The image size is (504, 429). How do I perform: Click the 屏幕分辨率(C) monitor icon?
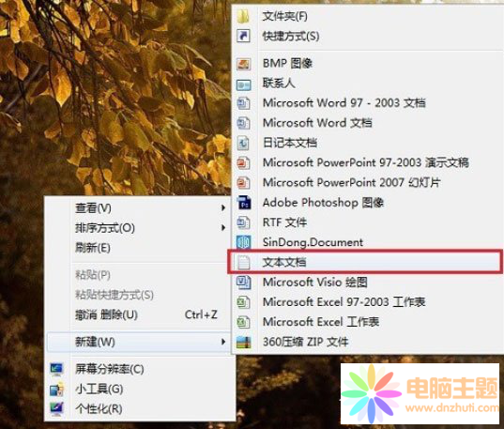pos(57,369)
